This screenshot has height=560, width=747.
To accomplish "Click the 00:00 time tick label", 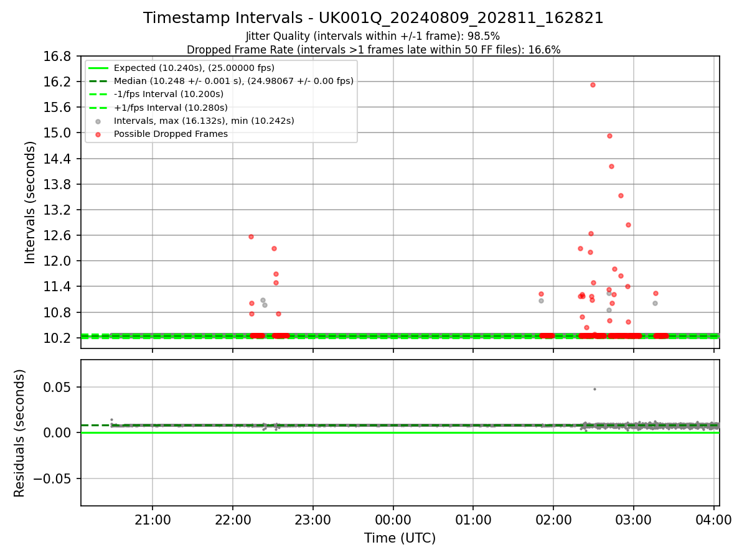I will (x=393, y=520).
